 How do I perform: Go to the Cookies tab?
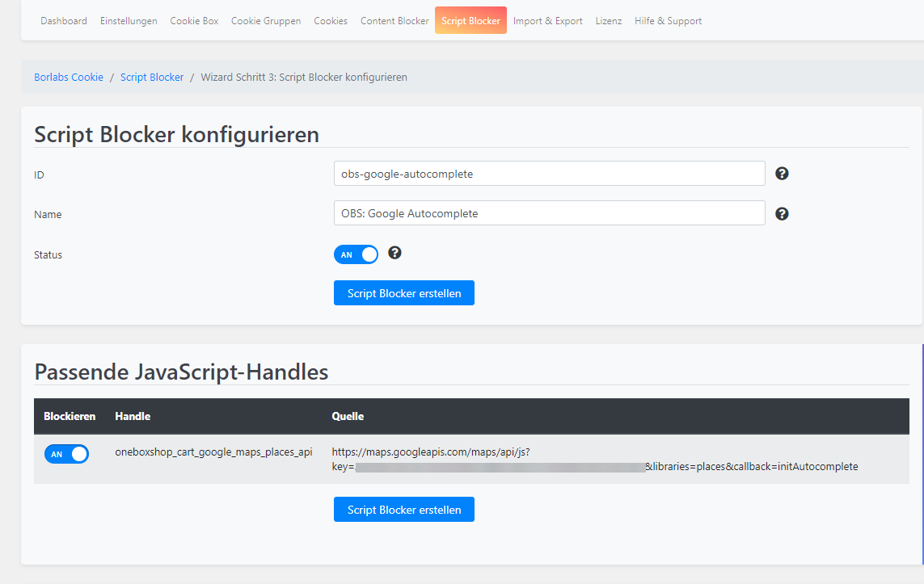tap(331, 21)
